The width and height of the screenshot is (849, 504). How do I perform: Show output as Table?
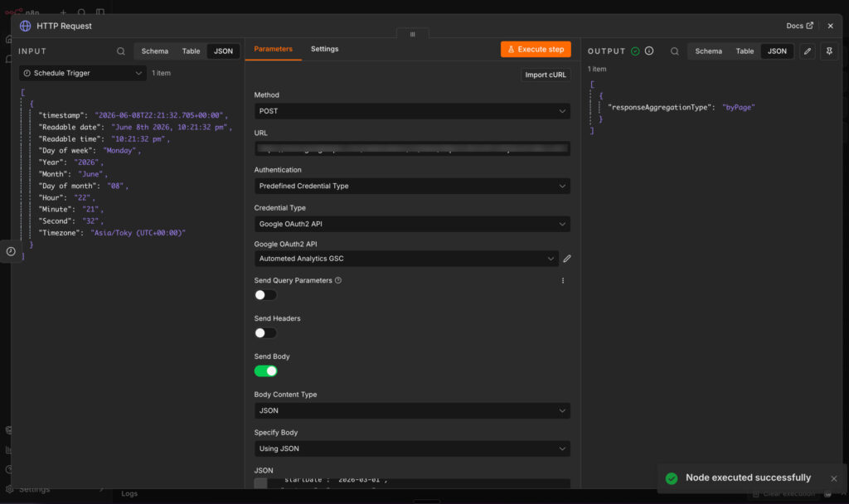[745, 51]
